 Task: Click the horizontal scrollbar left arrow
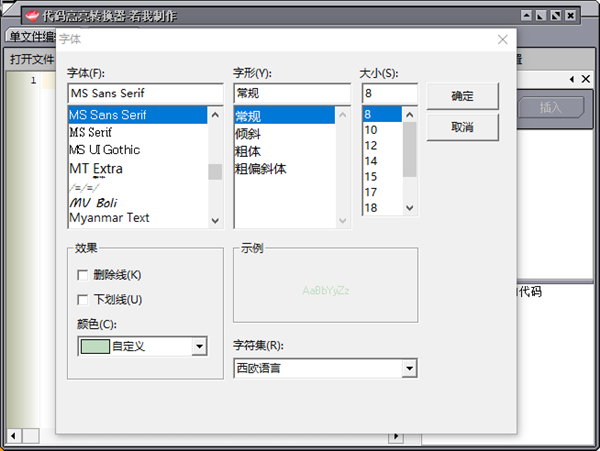(14, 436)
